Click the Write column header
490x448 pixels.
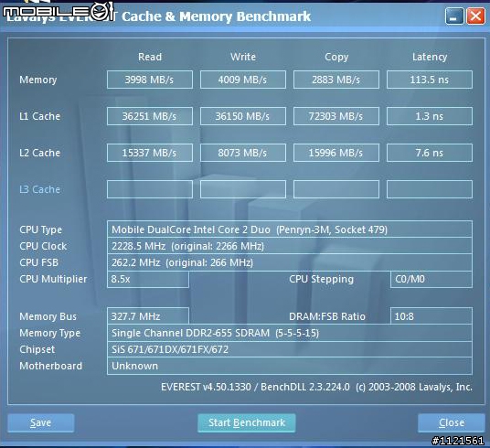243,57
